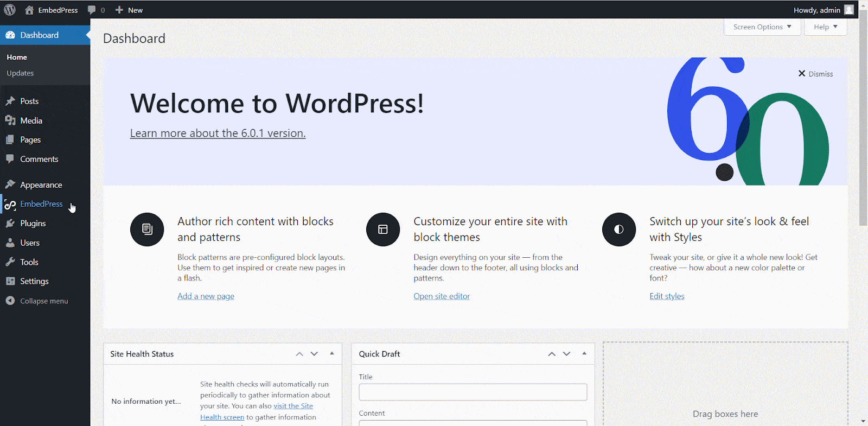868x426 pixels.
Task: Select the Media icon in sidebar
Action: coord(10,120)
